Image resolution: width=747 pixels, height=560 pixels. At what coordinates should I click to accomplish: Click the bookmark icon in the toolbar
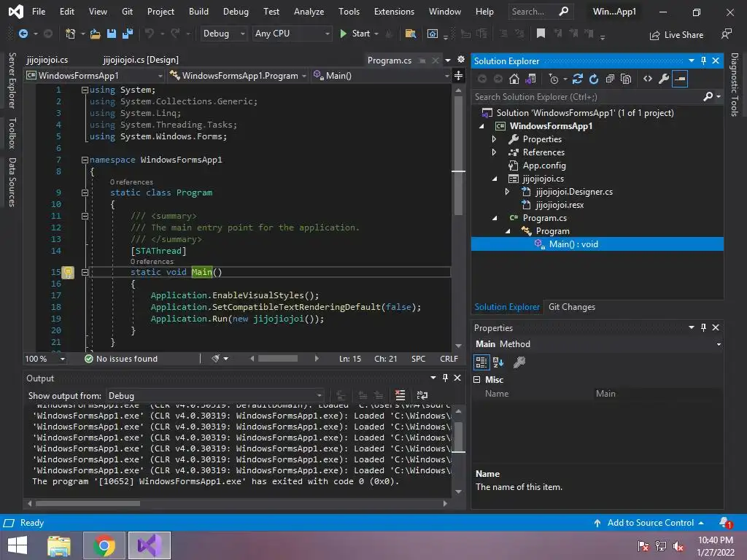[x=541, y=34]
